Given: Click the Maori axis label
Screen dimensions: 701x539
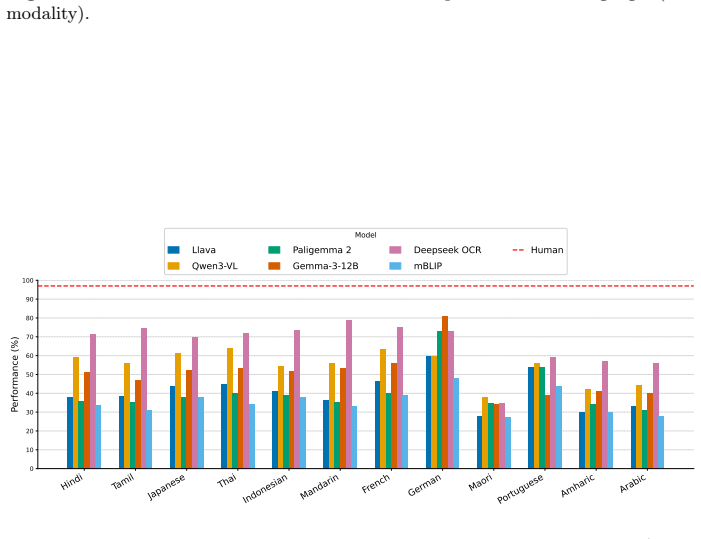Looking at the screenshot, I should (x=480, y=482).
